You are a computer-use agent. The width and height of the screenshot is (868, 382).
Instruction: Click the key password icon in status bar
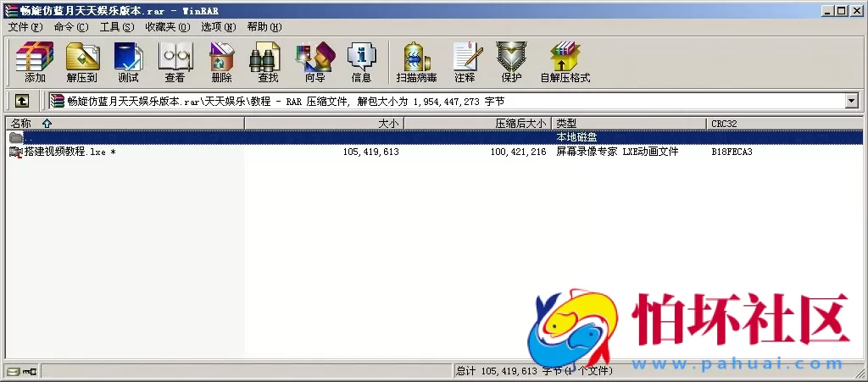pos(29,372)
